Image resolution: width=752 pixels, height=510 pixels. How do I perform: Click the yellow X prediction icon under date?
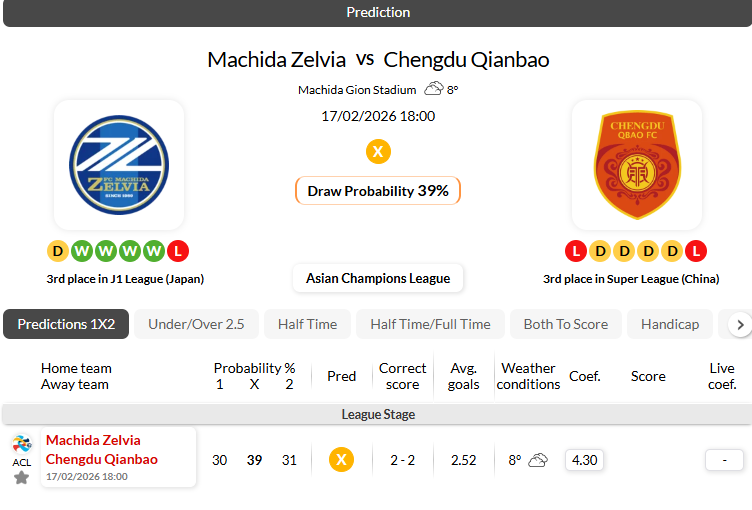click(378, 152)
